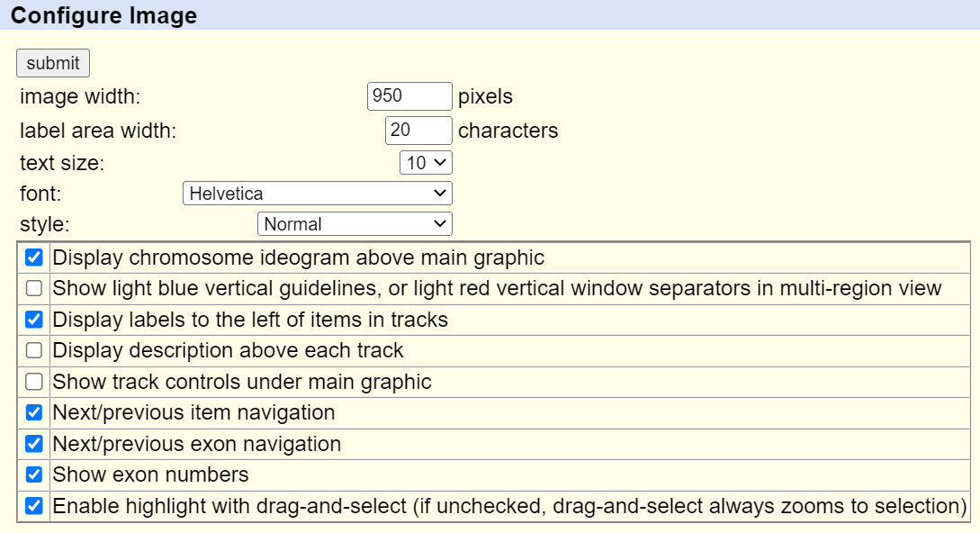Click the Configure Image heading
This screenshot has width=980, height=533.
coord(103,15)
